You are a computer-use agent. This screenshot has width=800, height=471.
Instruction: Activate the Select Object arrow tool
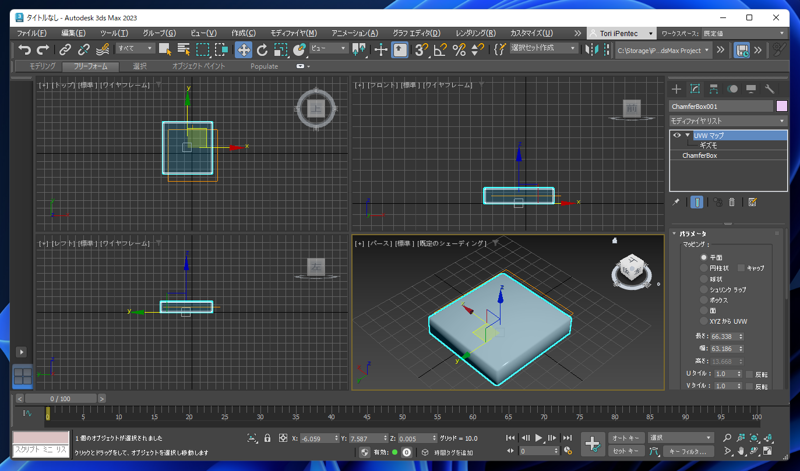(x=165, y=49)
